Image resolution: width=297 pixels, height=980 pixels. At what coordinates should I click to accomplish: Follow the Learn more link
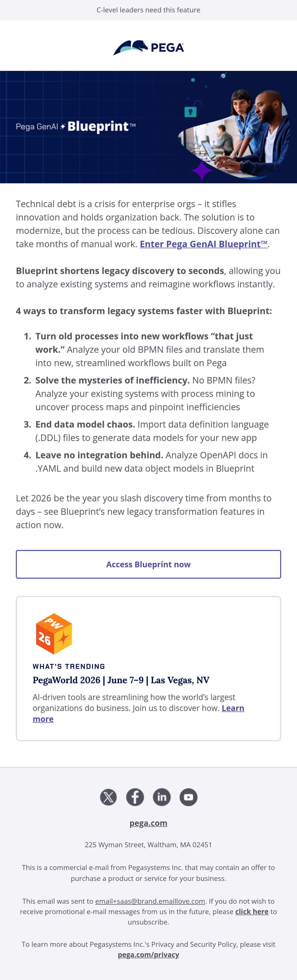click(x=138, y=713)
